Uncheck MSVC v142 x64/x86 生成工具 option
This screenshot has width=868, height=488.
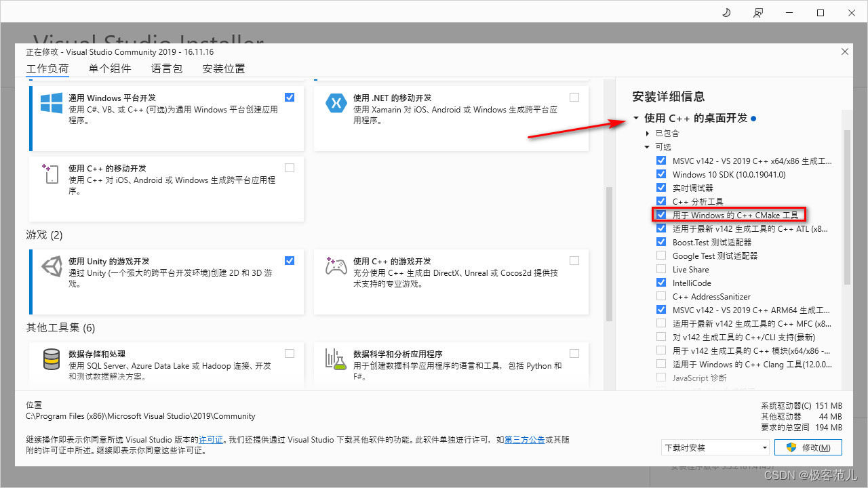pos(661,161)
